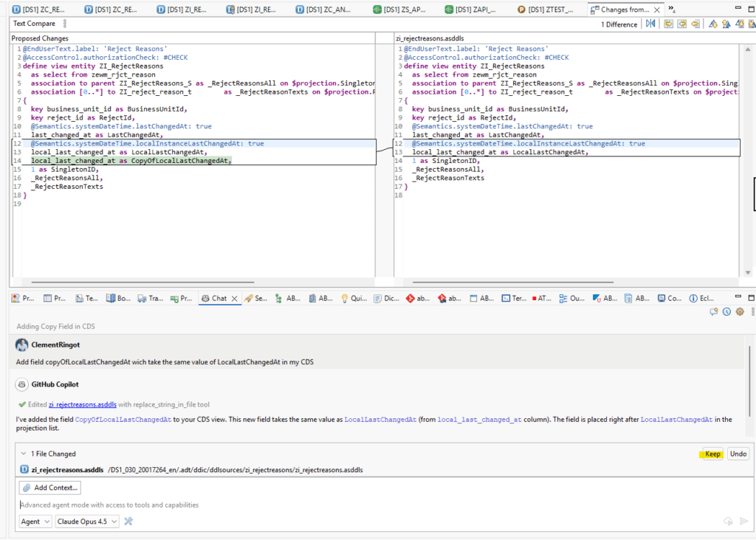Click the first copy-changes arrow icon in compare toolbar
The height and width of the screenshot is (540, 756).
(x=667, y=24)
